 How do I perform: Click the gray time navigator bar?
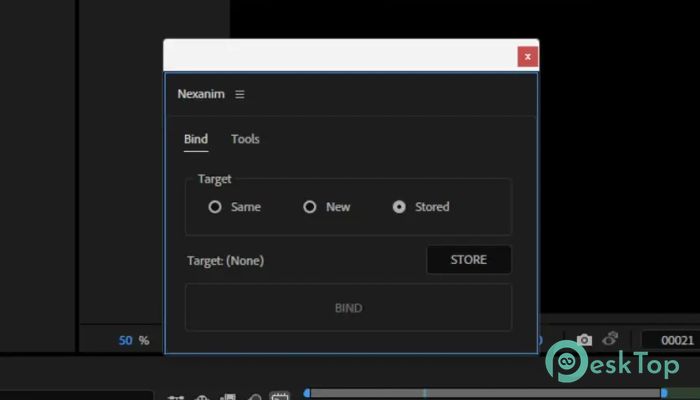485,393
